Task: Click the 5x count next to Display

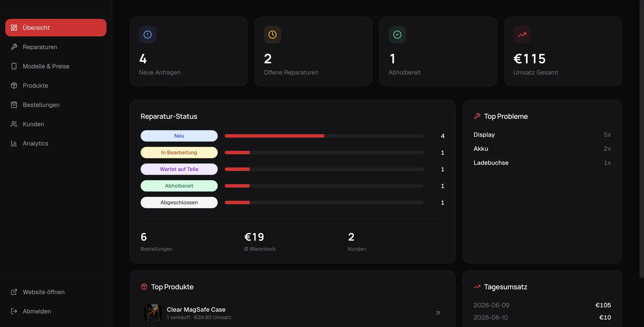Action: [x=607, y=135]
